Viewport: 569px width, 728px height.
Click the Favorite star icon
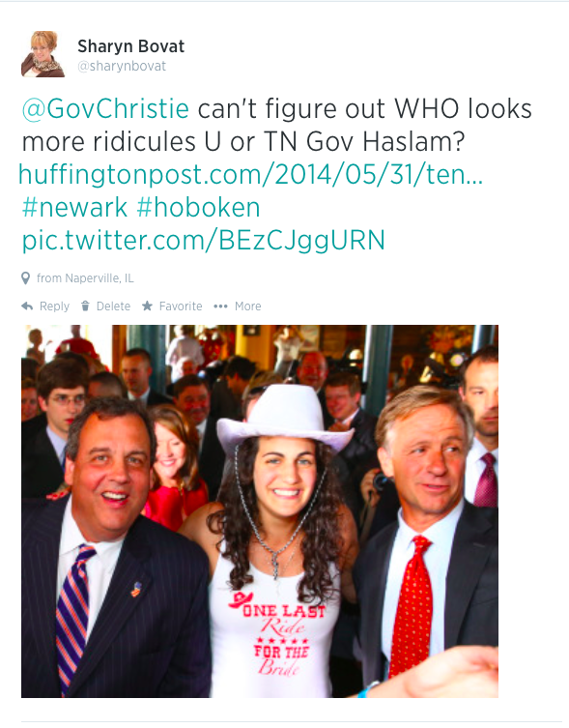(x=147, y=306)
